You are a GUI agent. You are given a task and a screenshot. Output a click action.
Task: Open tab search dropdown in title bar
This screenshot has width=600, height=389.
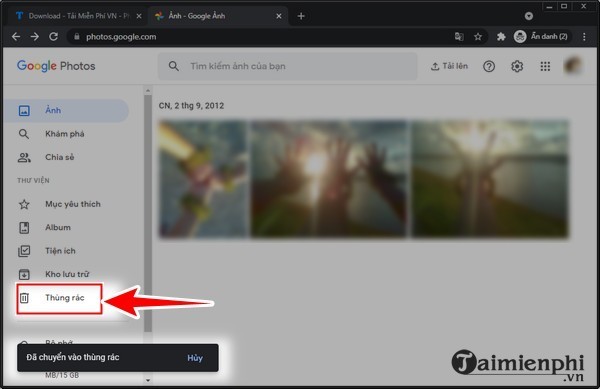point(529,16)
